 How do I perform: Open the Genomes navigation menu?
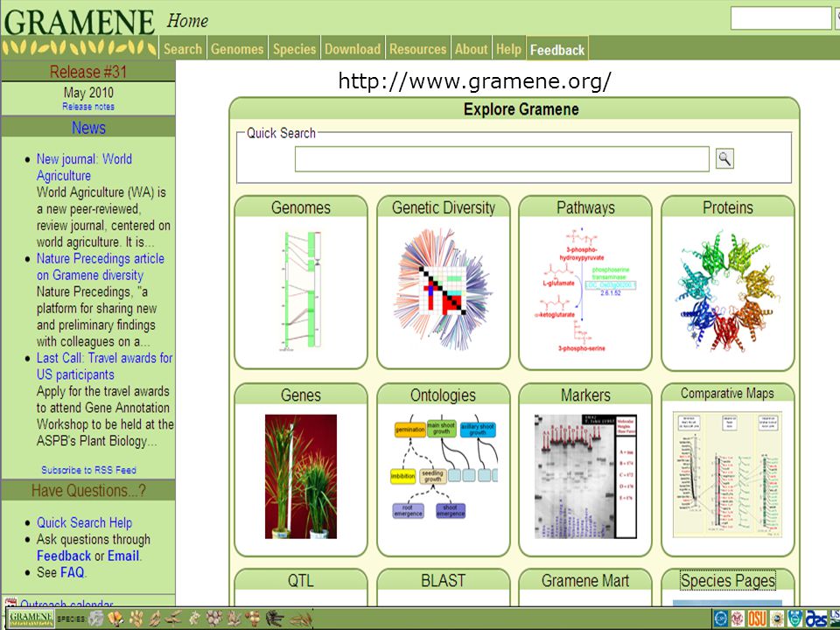coord(237,49)
